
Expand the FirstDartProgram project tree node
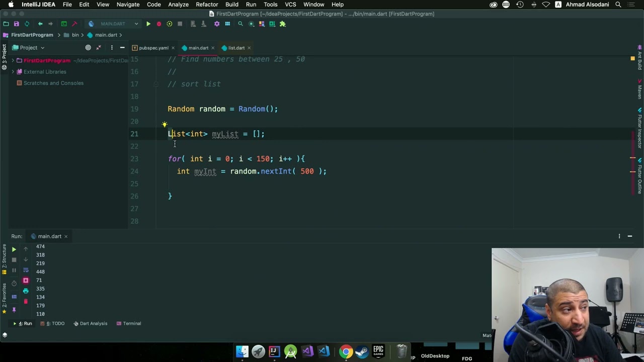point(13,60)
